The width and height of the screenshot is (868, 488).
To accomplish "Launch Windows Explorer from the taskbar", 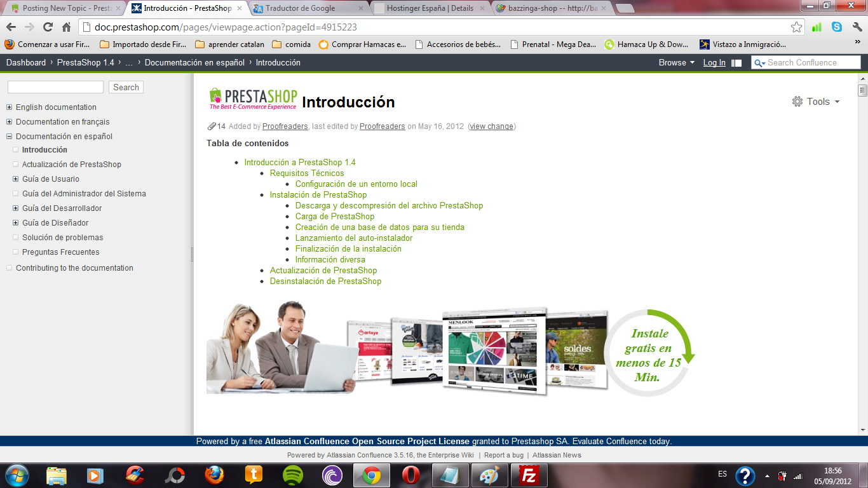I will [x=57, y=475].
